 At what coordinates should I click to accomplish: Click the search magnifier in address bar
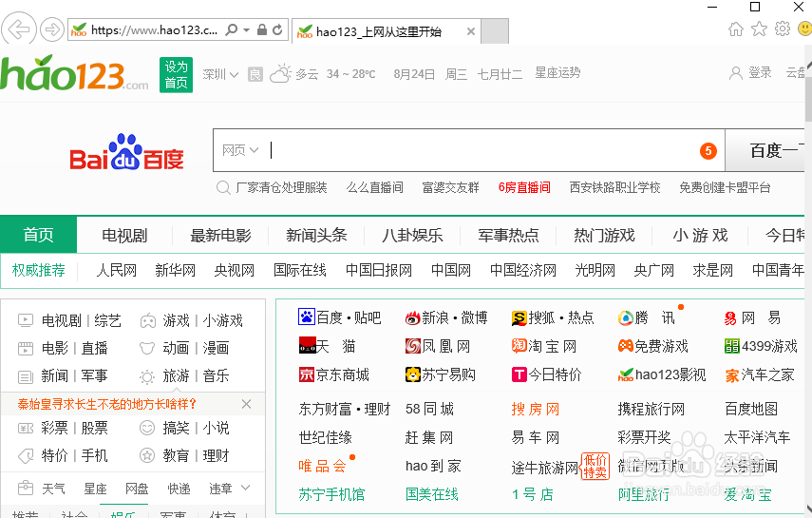click(232, 29)
